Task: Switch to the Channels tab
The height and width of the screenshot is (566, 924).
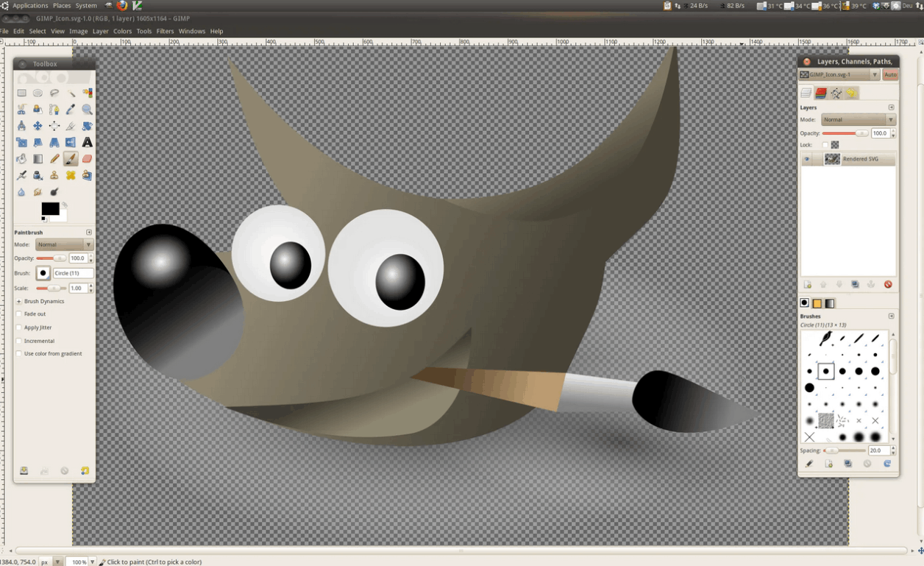Action: [821, 93]
